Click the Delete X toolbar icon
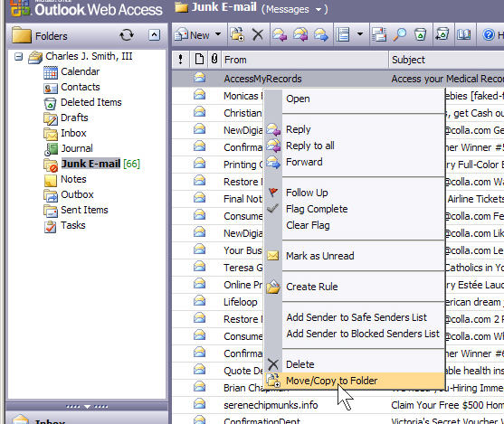504x424 pixels. (x=258, y=34)
